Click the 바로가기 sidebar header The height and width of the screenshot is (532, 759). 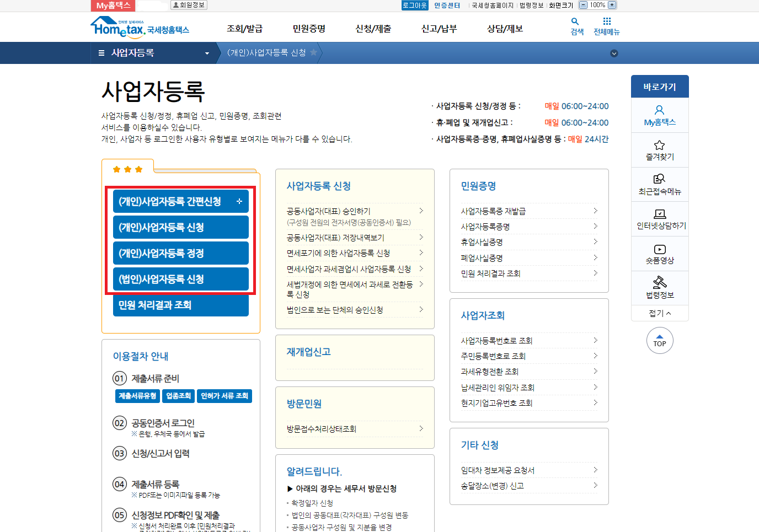660,87
